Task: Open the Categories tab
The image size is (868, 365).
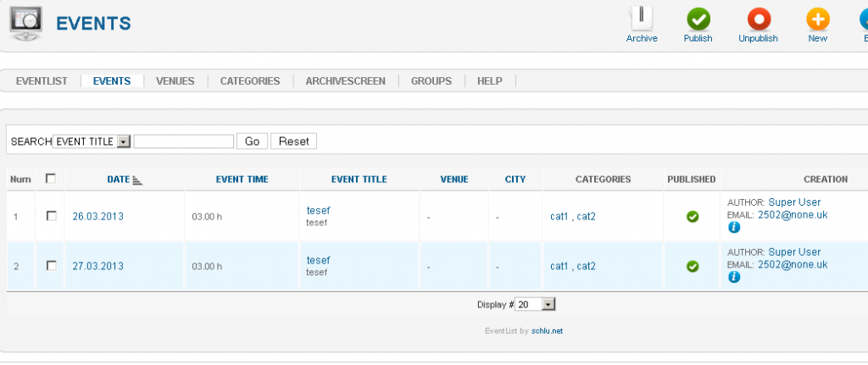Action: point(250,81)
